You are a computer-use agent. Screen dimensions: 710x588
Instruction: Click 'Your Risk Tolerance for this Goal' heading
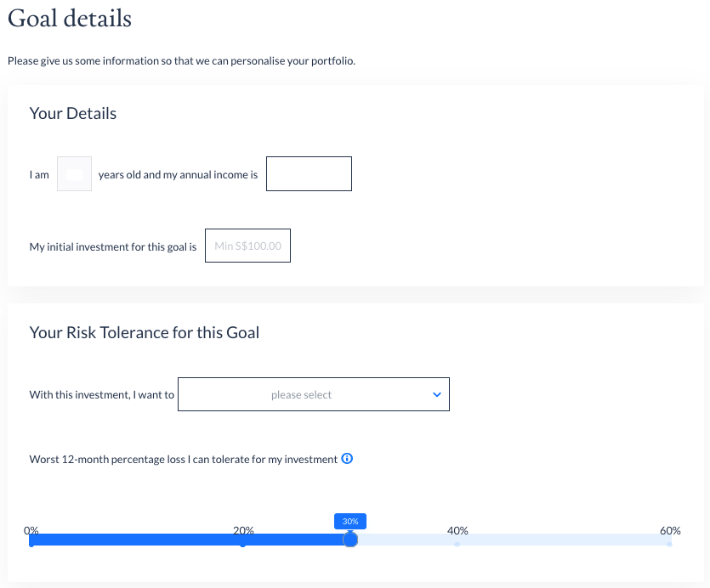click(145, 332)
